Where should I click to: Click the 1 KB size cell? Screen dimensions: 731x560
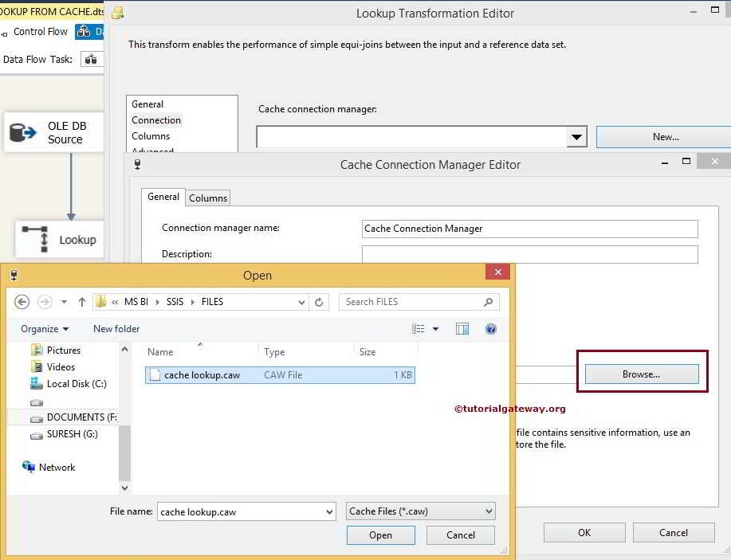(x=403, y=374)
